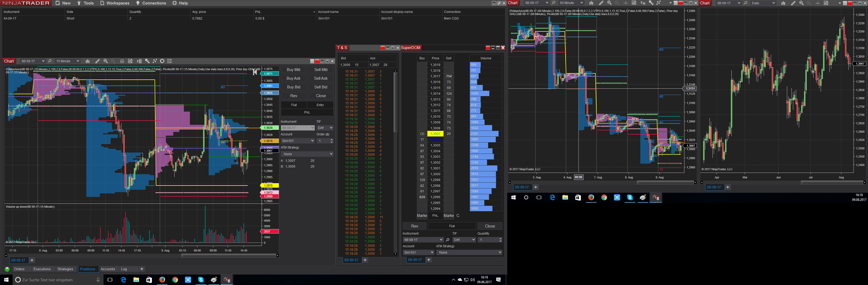Click the Sell Bid button

pos(321,87)
